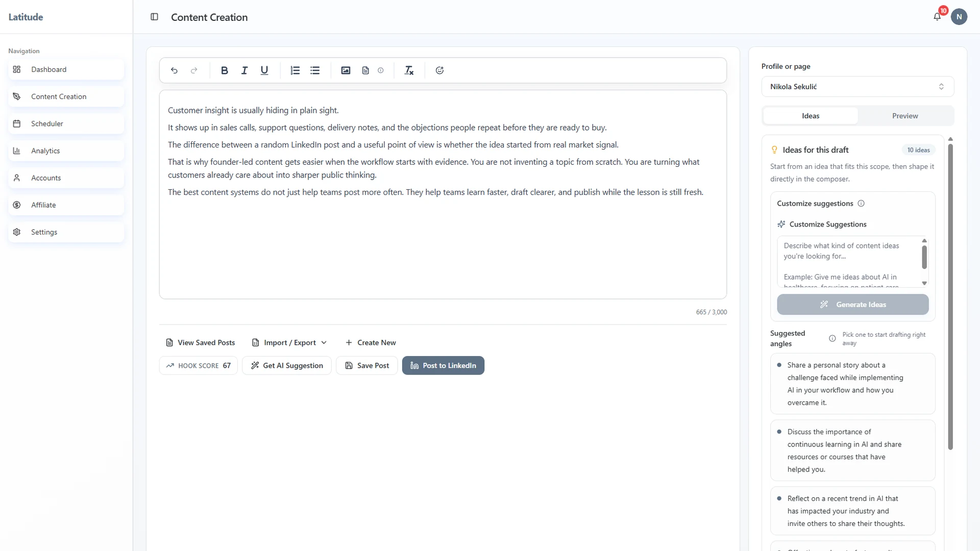The height and width of the screenshot is (551, 980).
Task: Toggle underline formatting
Action: pos(264,70)
